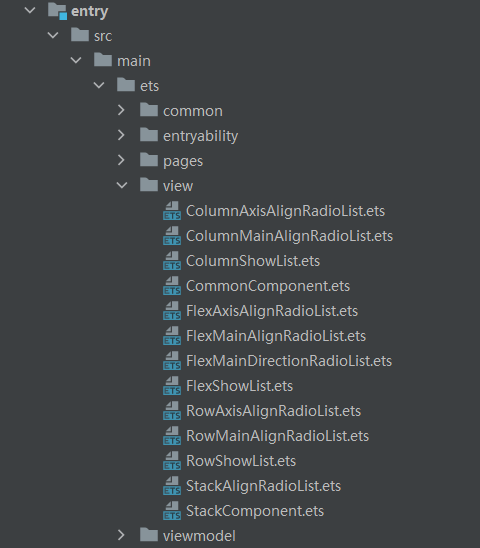Select file name RowShowList.ets
Image resolution: width=480 pixels, height=548 pixels.
click(x=241, y=461)
